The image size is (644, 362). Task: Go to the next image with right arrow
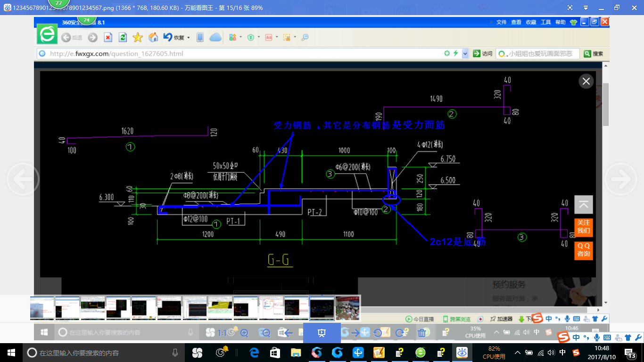[x=621, y=179]
